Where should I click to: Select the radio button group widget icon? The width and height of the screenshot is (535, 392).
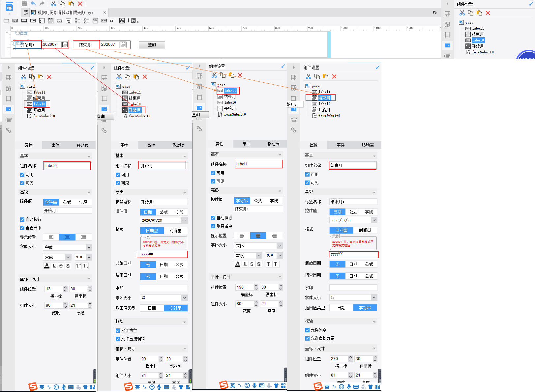click(77, 21)
